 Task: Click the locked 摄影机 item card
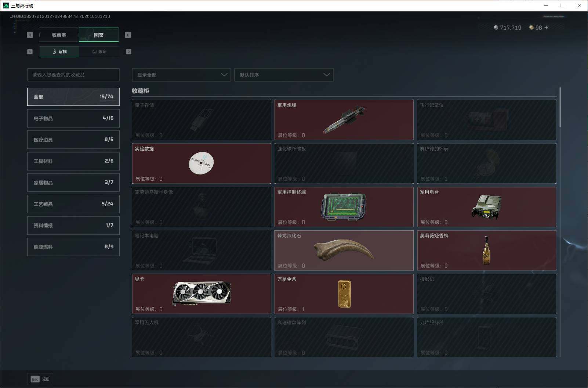click(486, 294)
